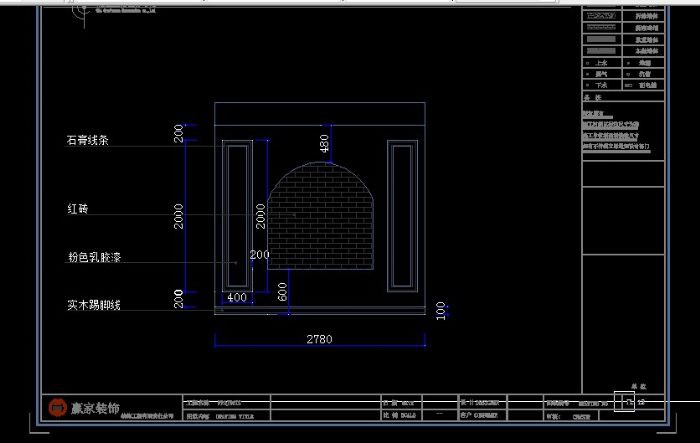700x443 pixels.
Task: Select the 2780 width dimension text
Action: (x=318, y=340)
